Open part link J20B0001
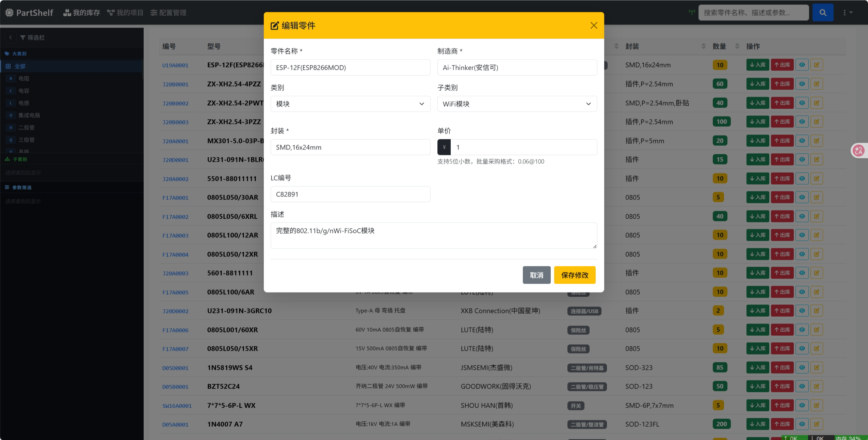Image resolution: width=868 pixels, height=440 pixels. tap(175, 84)
